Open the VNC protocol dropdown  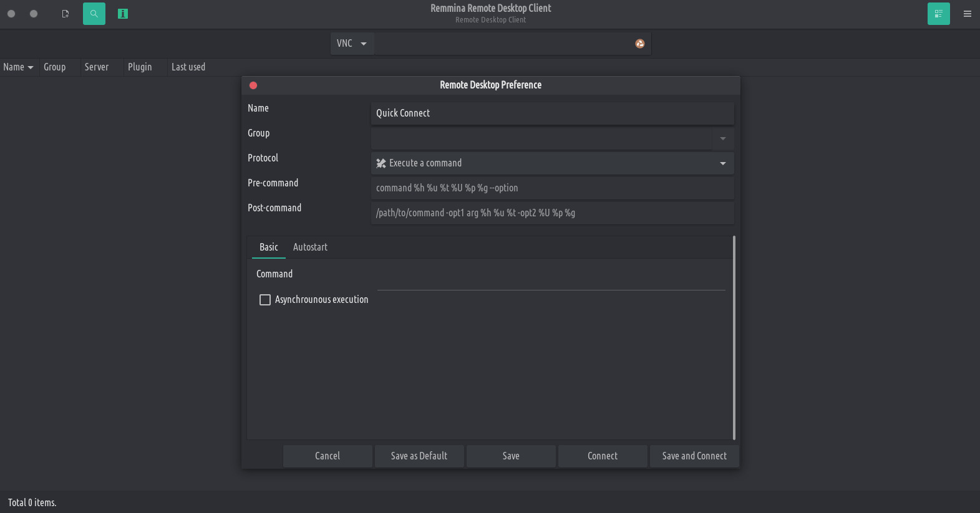point(352,44)
